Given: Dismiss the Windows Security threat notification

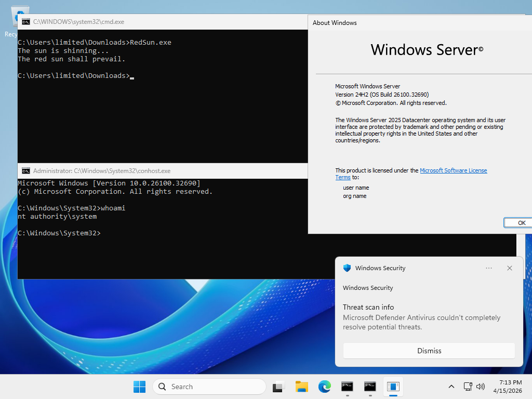Looking at the screenshot, I should click(429, 351).
